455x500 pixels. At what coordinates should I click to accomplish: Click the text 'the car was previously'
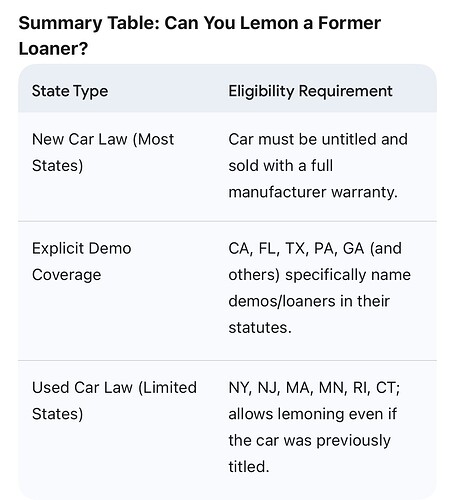tap(309, 440)
